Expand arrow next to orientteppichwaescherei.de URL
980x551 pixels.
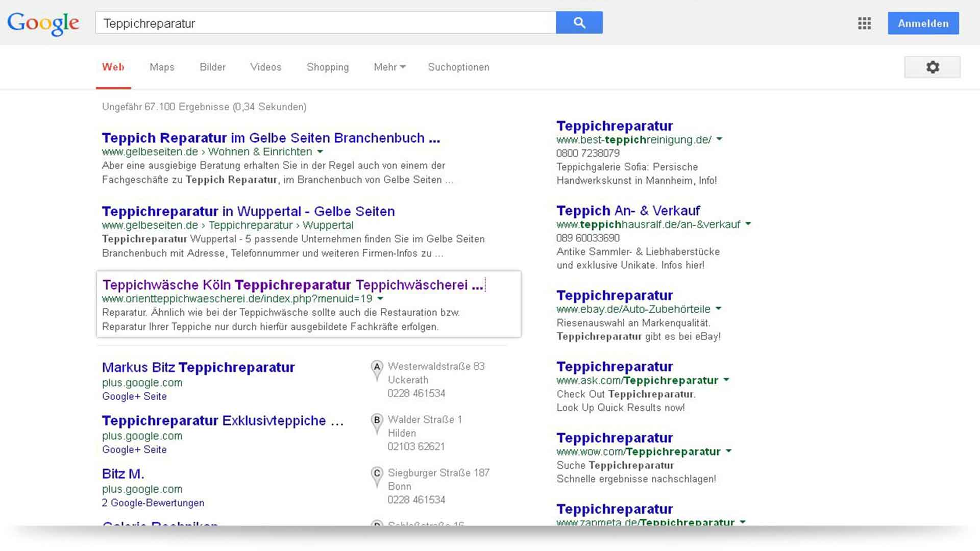tap(380, 298)
